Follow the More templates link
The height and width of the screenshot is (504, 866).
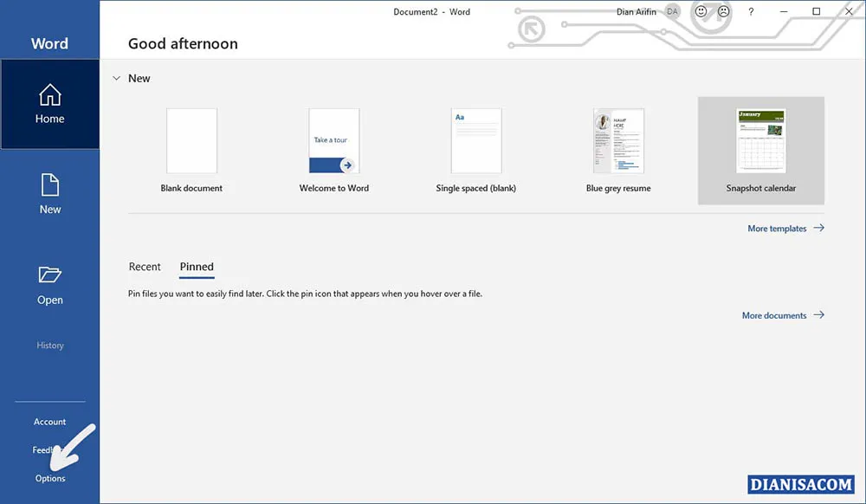[x=775, y=228]
